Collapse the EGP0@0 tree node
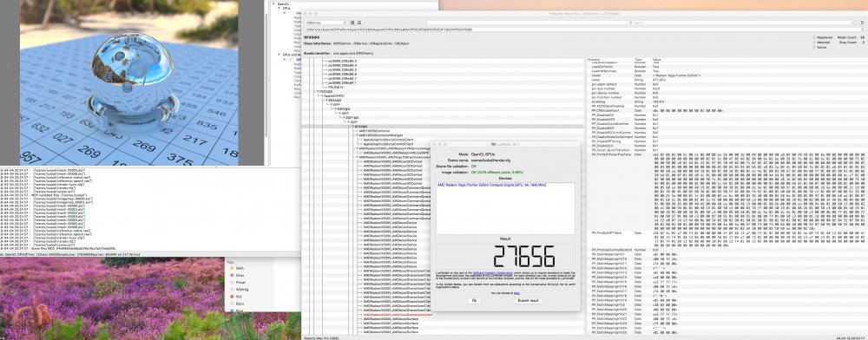 coord(335,109)
